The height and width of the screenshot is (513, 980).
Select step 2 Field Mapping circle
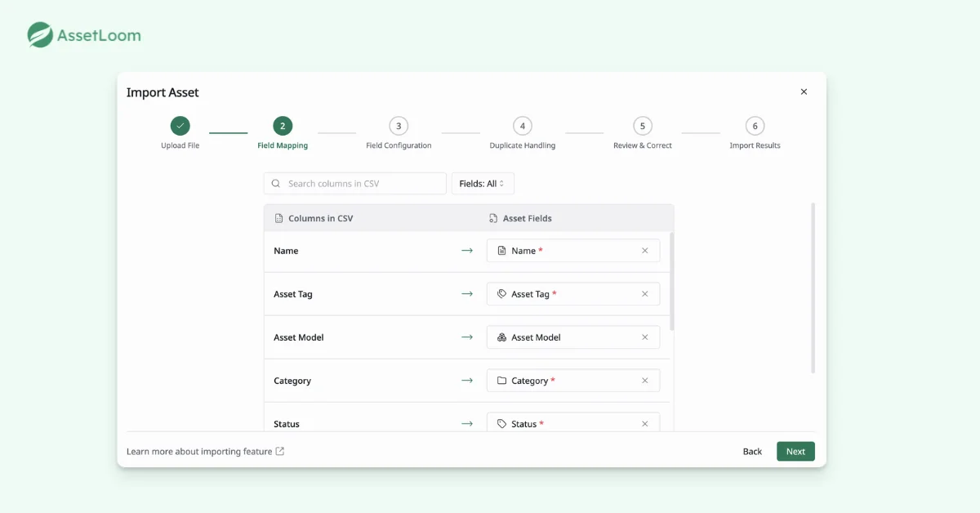(283, 126)
